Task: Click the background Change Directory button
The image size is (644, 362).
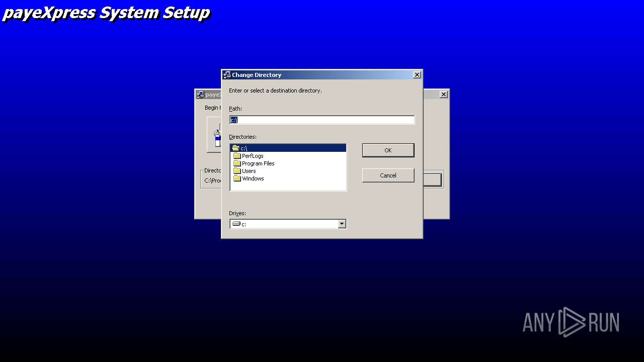Action: click(x=432, y=179)
